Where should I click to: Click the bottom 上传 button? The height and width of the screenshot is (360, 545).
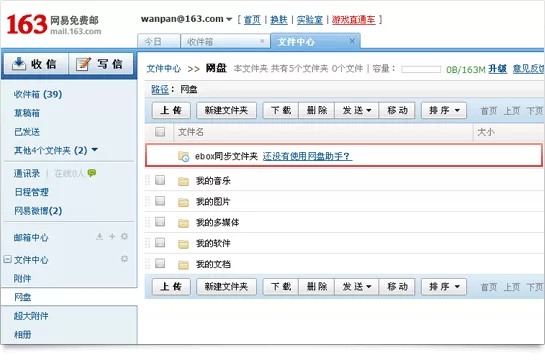(x=171, y=287)
